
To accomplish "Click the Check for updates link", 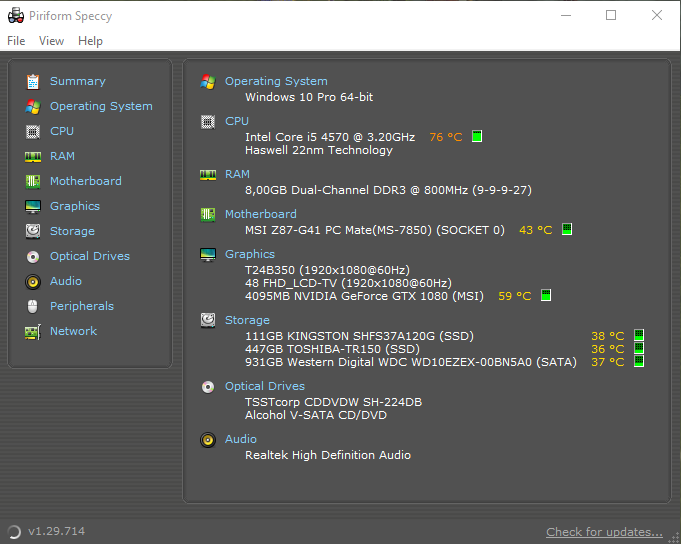I will tap(605, 532).
